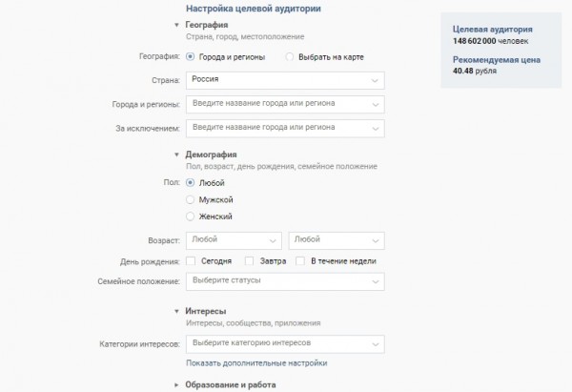Select 'Женский' gender radio button

click(192, 217)
